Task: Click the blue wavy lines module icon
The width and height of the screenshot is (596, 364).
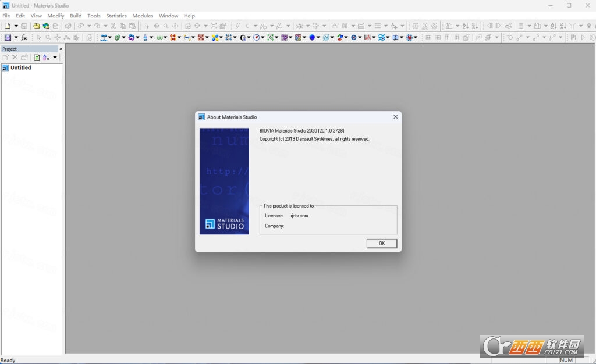Action: point(381,37)
